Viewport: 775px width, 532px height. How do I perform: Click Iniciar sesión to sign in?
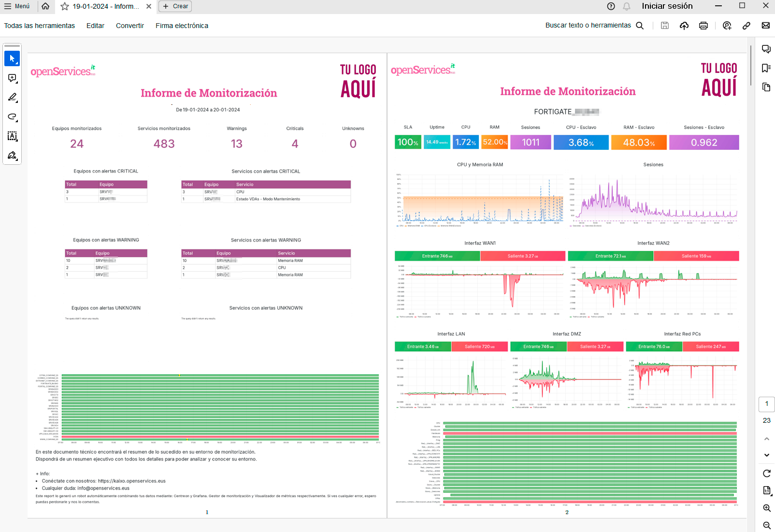667,6
